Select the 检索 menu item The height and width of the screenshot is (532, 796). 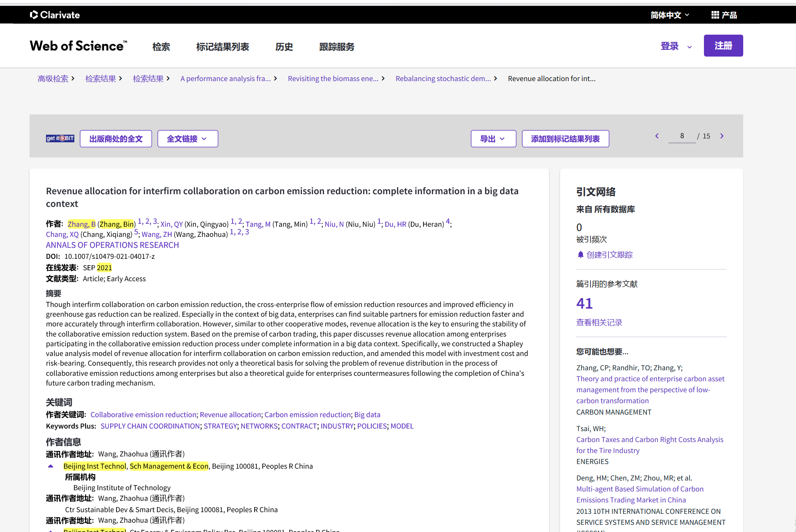click(x=161, y=47)
